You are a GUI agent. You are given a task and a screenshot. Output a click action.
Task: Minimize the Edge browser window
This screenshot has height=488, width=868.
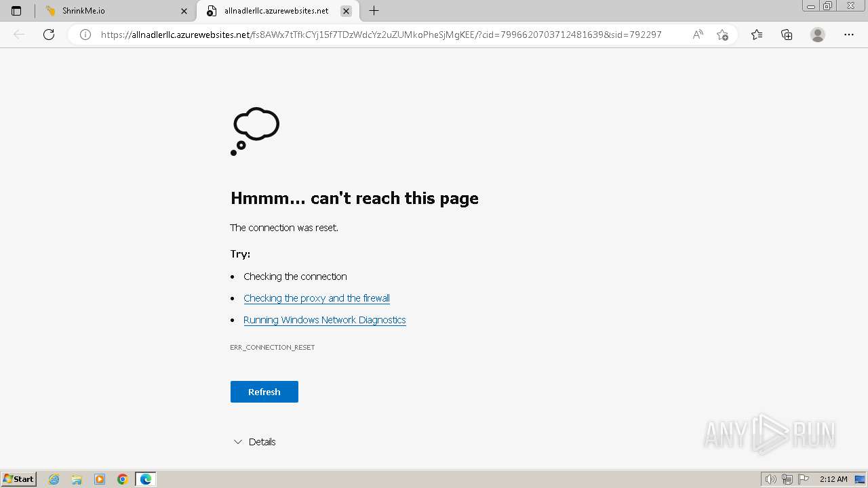pos(811,6)
